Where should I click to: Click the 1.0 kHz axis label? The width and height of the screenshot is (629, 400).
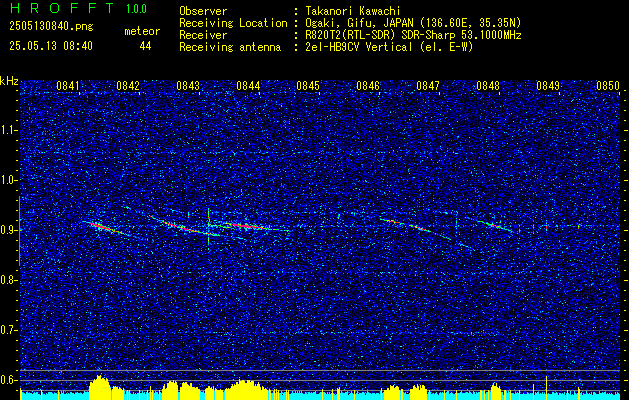(x=8, y=180)
